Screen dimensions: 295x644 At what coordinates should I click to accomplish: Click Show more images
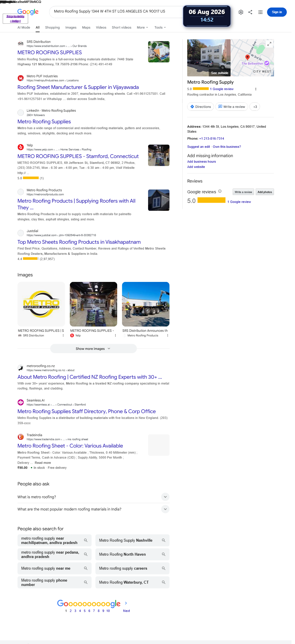pyautogui.click(x=93, y=349)
